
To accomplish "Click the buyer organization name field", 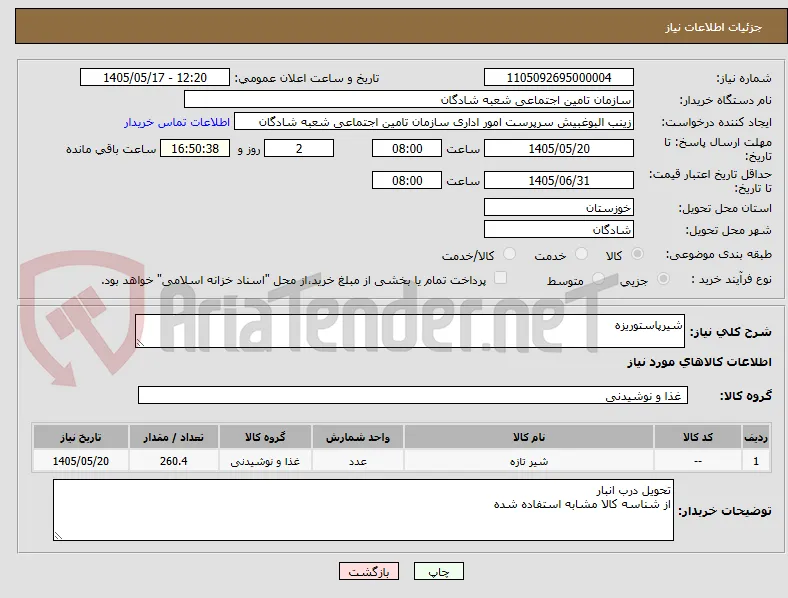I will (409, 99).
